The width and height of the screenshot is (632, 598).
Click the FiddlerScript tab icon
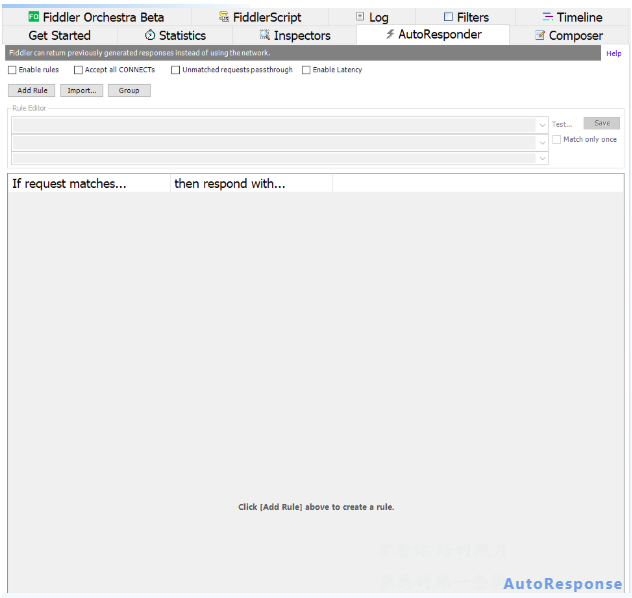[224, 17]
